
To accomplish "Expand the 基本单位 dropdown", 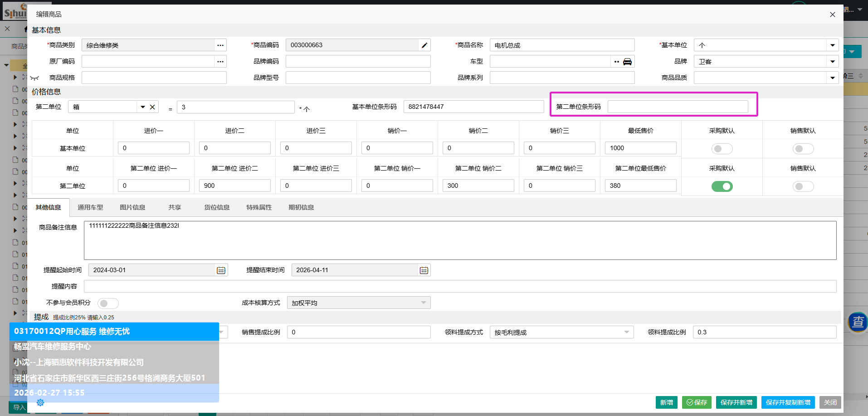I will click(832, 45).
